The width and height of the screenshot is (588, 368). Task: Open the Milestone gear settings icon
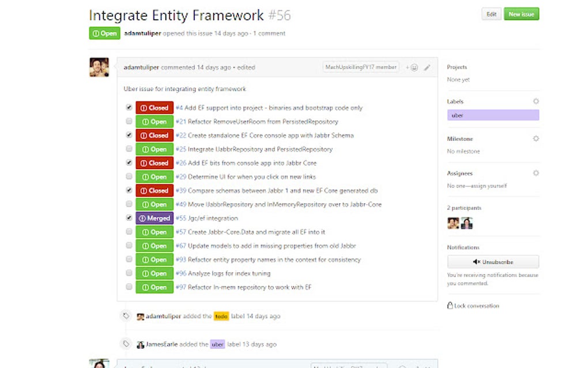pos(536,138)
